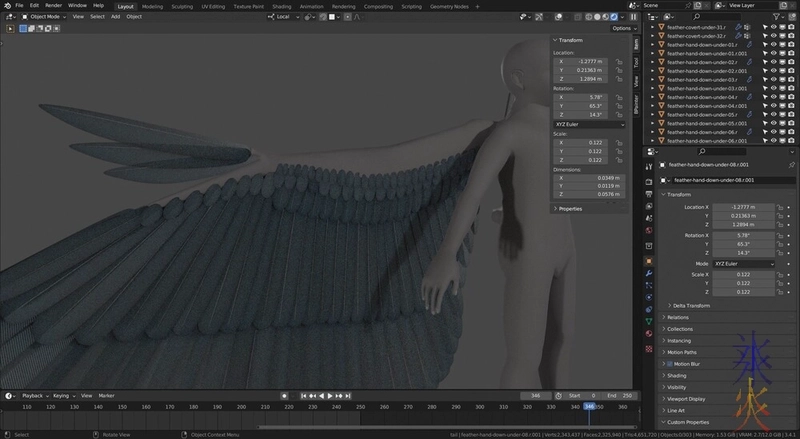Viewport: 800px width, 439px height.
Task: Enable the Motion Blur checkbox
Action: click(669, 364)
